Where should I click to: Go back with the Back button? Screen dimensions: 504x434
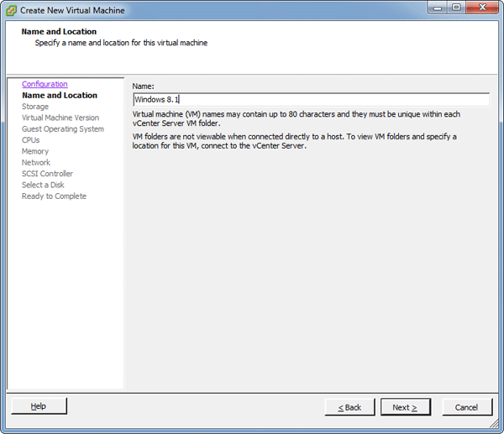click(349, 407)
